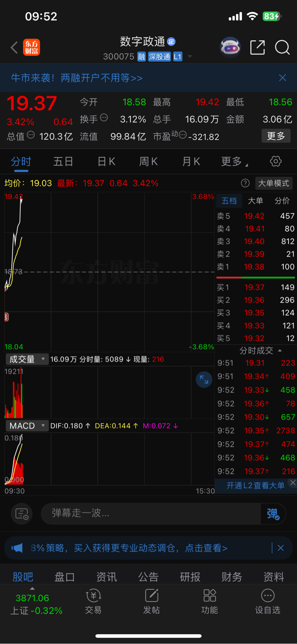297x644 pixels.
Task: Switch to the 盘口 tab
Action: (65, 577)
